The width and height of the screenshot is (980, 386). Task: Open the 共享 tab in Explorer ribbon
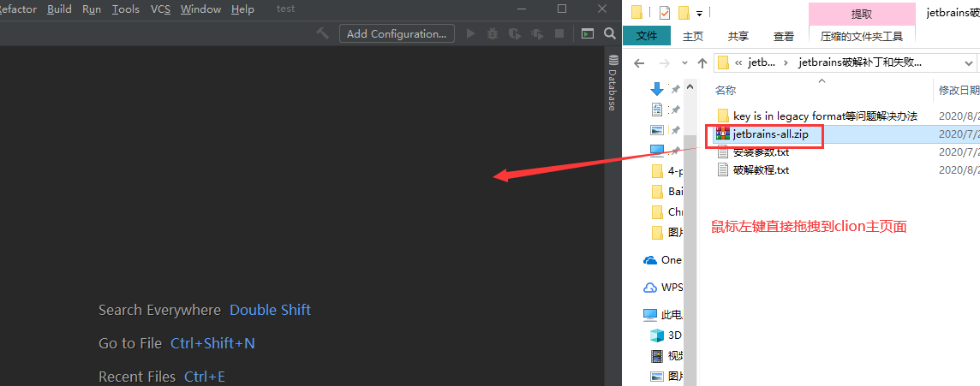click(738, 36)
